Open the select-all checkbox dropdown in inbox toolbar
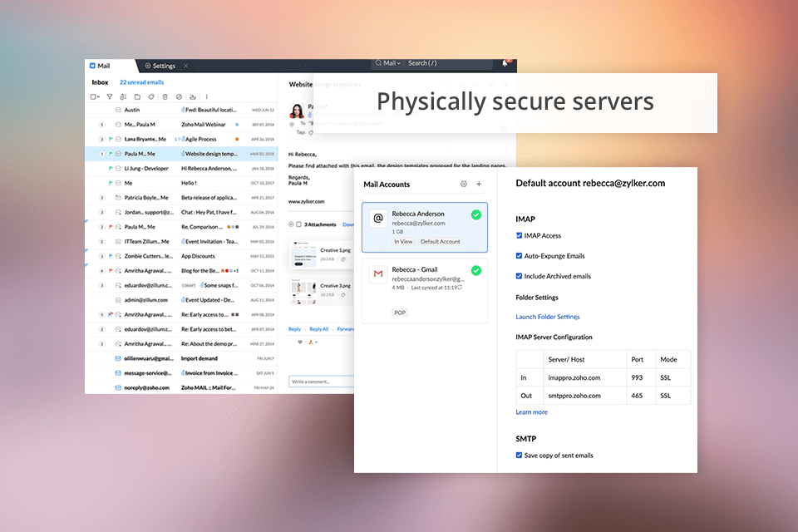This screenshot has width=798, height=532. 95,96
